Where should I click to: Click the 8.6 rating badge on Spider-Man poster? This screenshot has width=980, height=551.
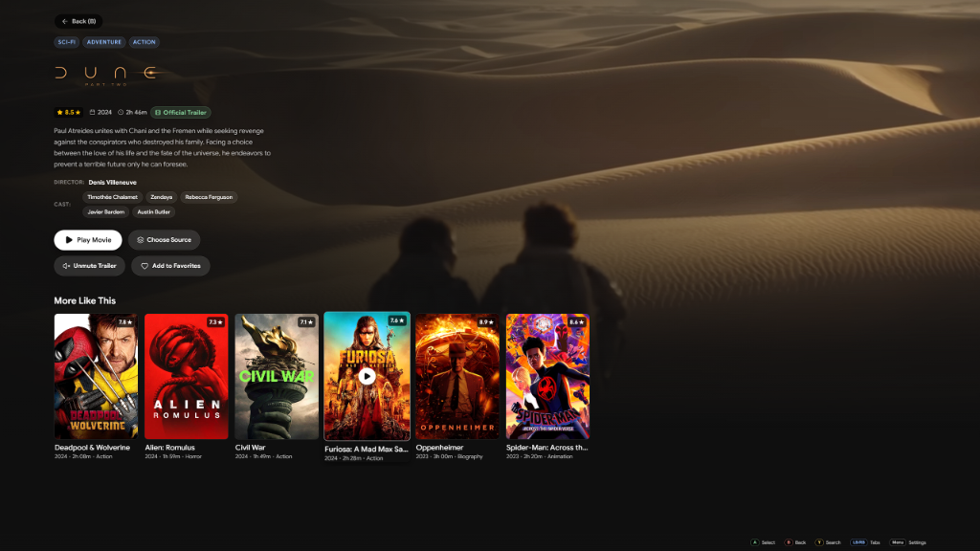(x=577, y=322)
